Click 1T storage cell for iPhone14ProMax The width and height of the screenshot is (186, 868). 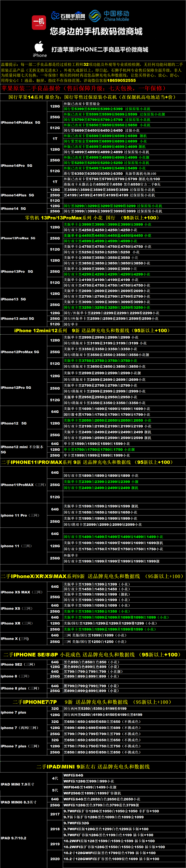[x=55, y=138]
